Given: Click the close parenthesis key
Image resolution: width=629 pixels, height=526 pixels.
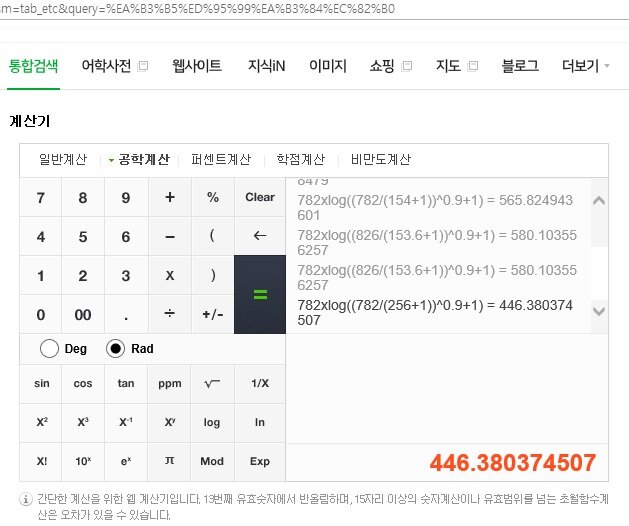Looking at the screenshot, I should click(x=213, y=275).
